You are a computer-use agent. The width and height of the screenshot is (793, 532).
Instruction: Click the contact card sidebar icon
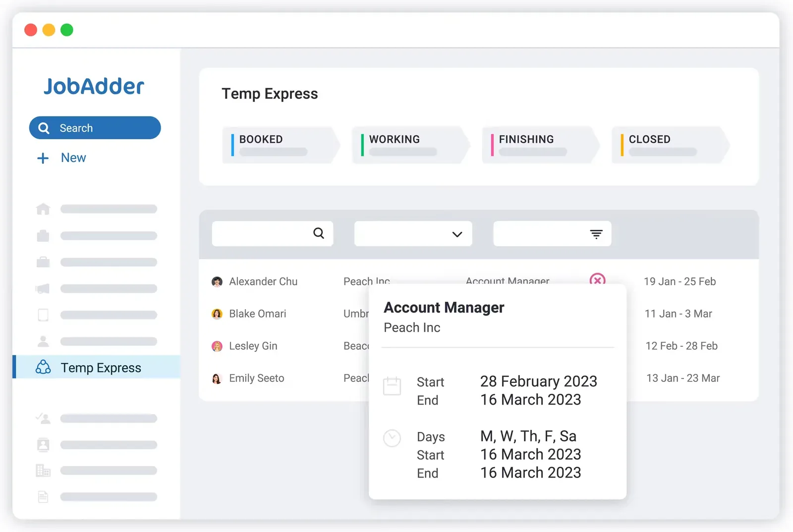coord(43,444)
